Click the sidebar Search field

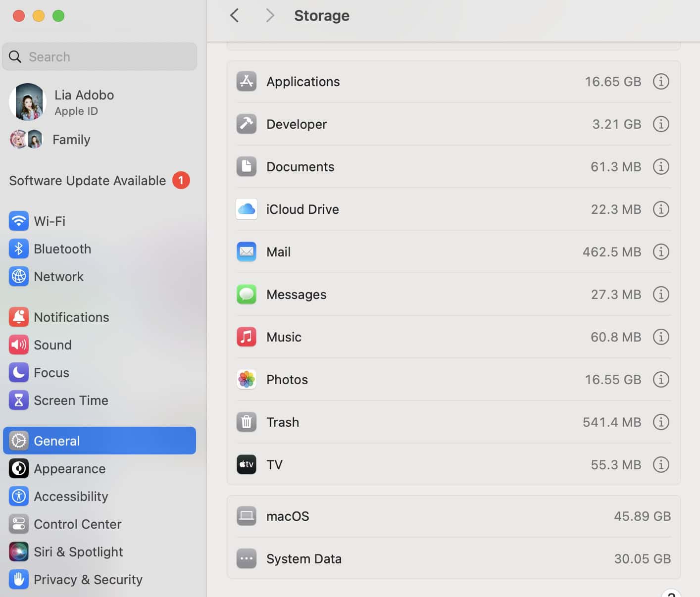coord(100,56)
